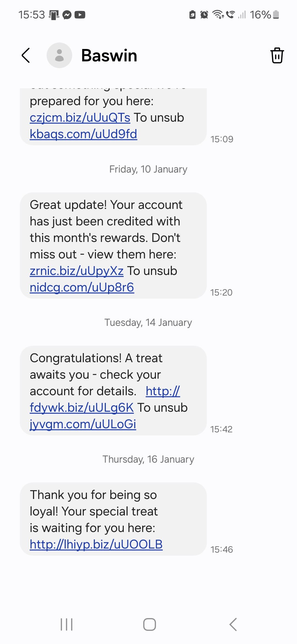Open the zrnic.biz/uUpyXz rewards link
This screenshot has width=297, height=644.
pyautogui.click(x=77, y=271)
